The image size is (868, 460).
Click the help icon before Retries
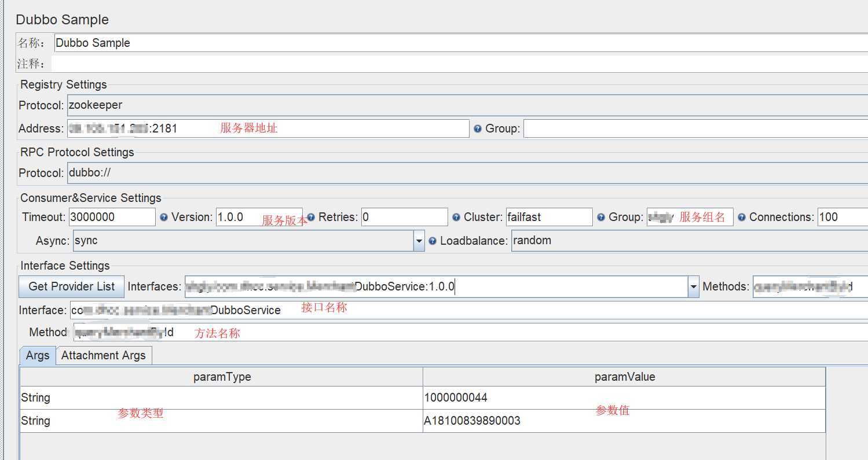tap(311, 218)
